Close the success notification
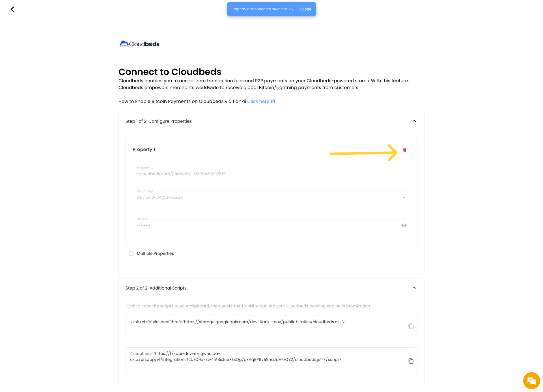 [306, 9]
